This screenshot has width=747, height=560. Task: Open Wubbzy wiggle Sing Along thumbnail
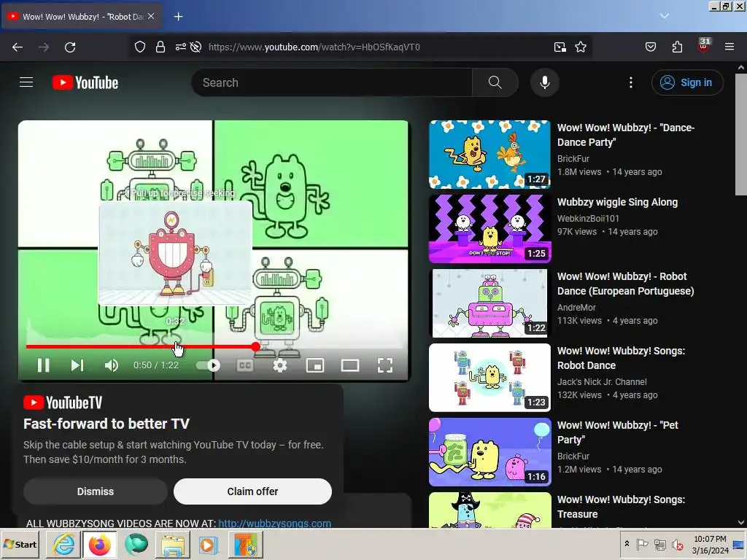pos(489,228)
